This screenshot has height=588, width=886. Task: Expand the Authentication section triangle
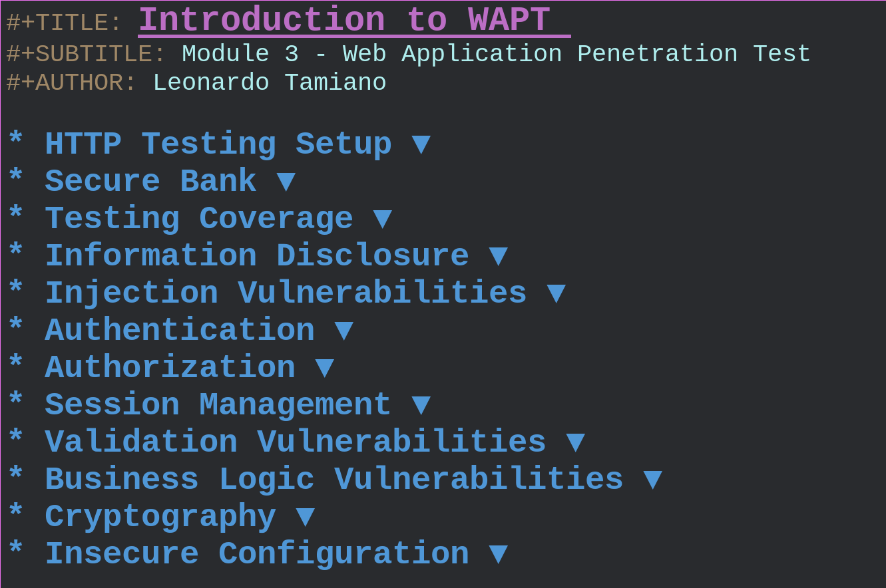click(x=343, y=331)
